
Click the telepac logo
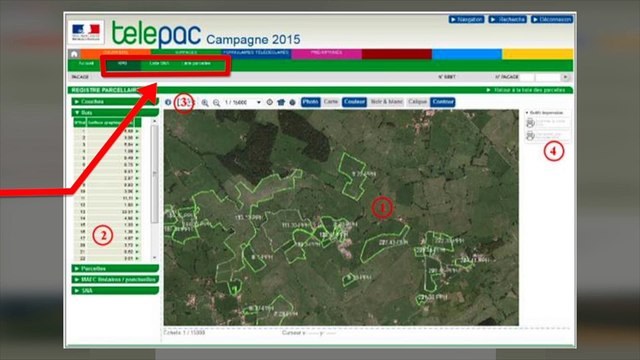[x=156, y=34]
